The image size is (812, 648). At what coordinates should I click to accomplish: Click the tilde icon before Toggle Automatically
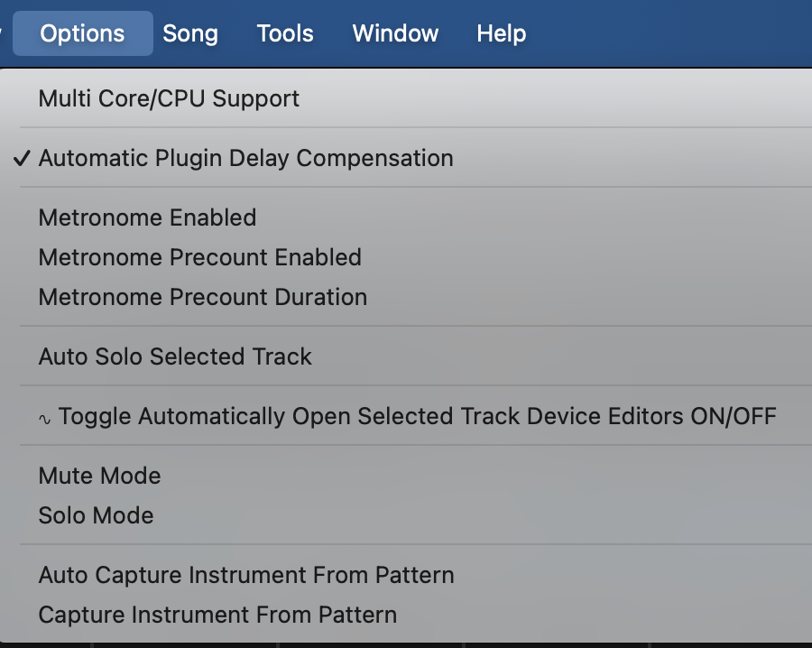click(45, 418)
